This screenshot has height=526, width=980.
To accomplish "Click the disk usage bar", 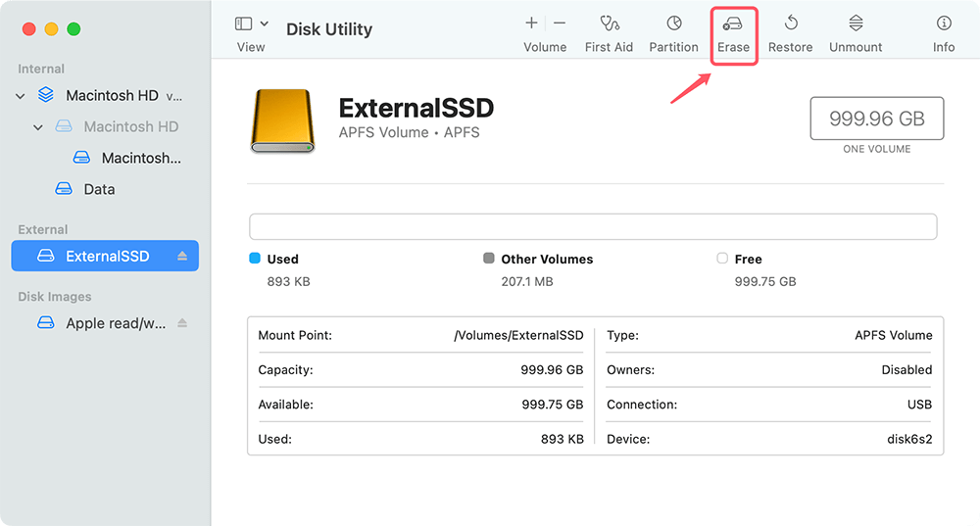I will pyautogui.click(x=593, y=227).
